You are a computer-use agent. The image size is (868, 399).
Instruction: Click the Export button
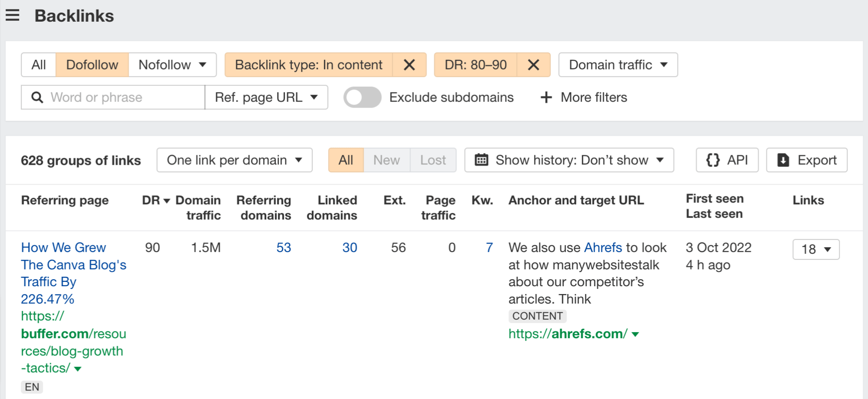pyautogui.click(x=806, y=160)
